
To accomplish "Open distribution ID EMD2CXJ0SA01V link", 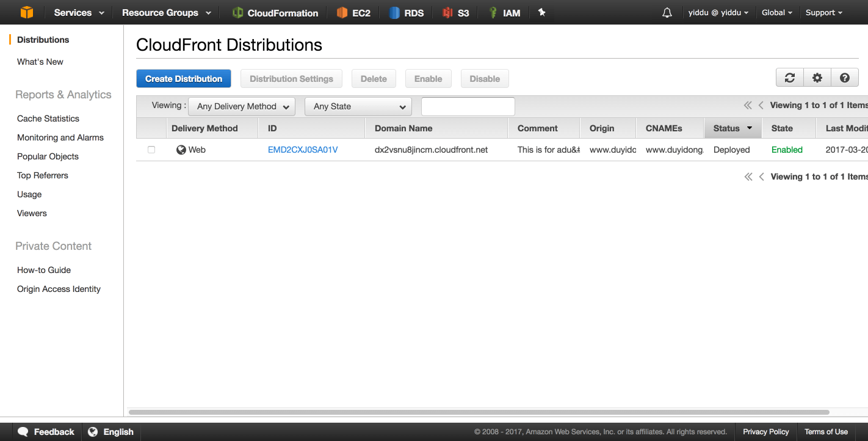I will click(x=303, y=150).
